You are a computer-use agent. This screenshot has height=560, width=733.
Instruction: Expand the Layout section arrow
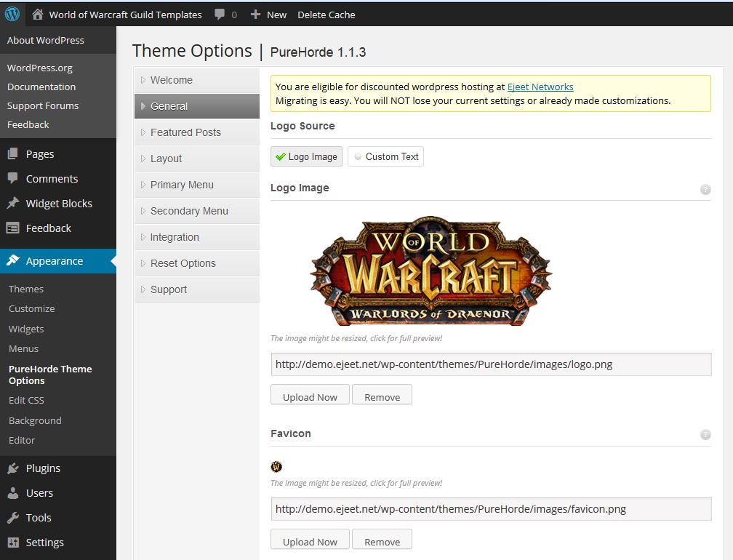point(143,159)
